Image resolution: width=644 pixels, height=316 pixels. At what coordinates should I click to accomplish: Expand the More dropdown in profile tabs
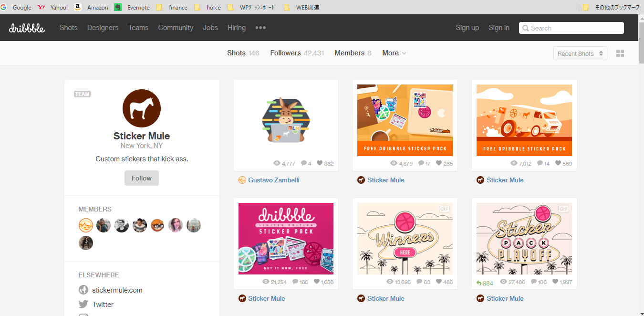[x=394, y=53]
